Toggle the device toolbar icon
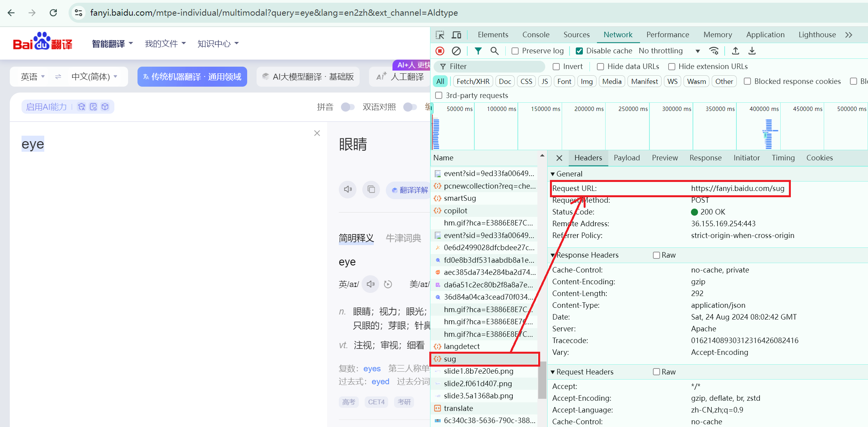Screen dimensions: 868x427 click(456, 35)
